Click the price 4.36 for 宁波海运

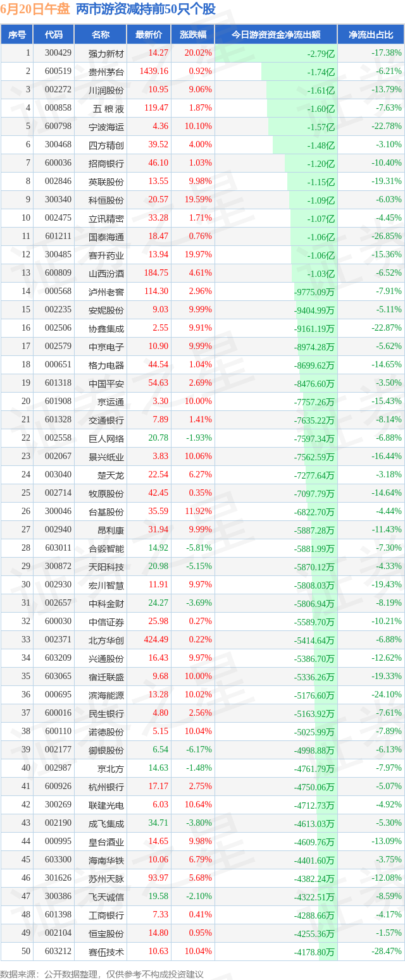pyautogui.click(x=160, y=126)
